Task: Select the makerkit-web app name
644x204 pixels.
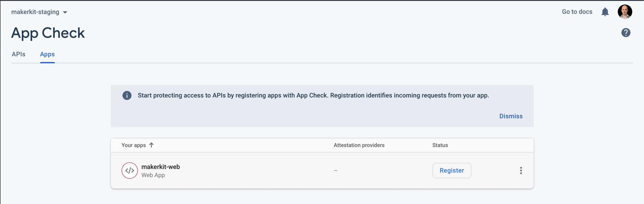Action: click(x=160, y=167)
